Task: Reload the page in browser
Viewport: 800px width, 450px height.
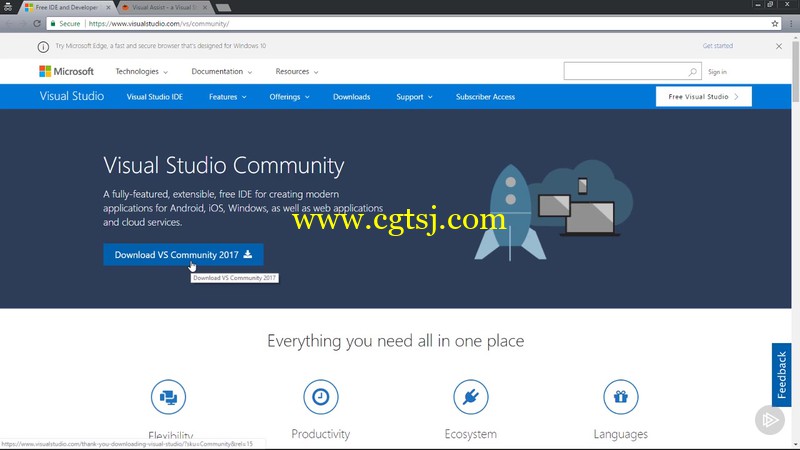Action: tap(37, 23)
